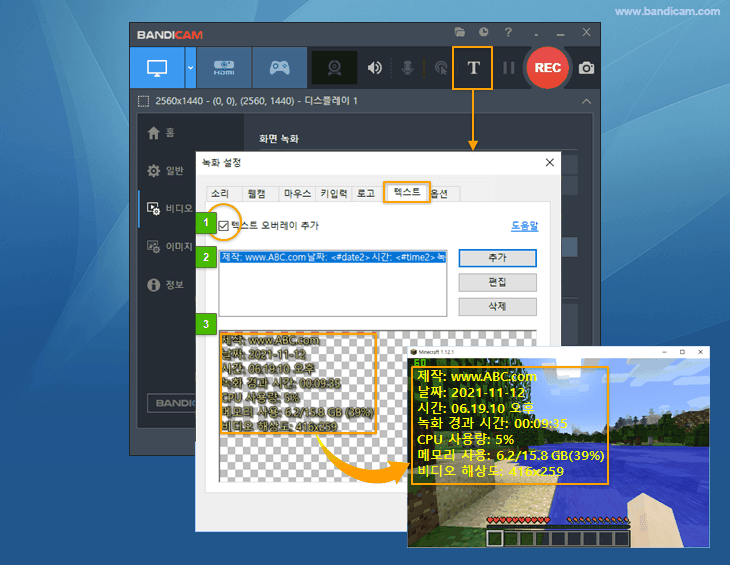Select the 제작: www.ABC.com text entry row

point(332,257)
